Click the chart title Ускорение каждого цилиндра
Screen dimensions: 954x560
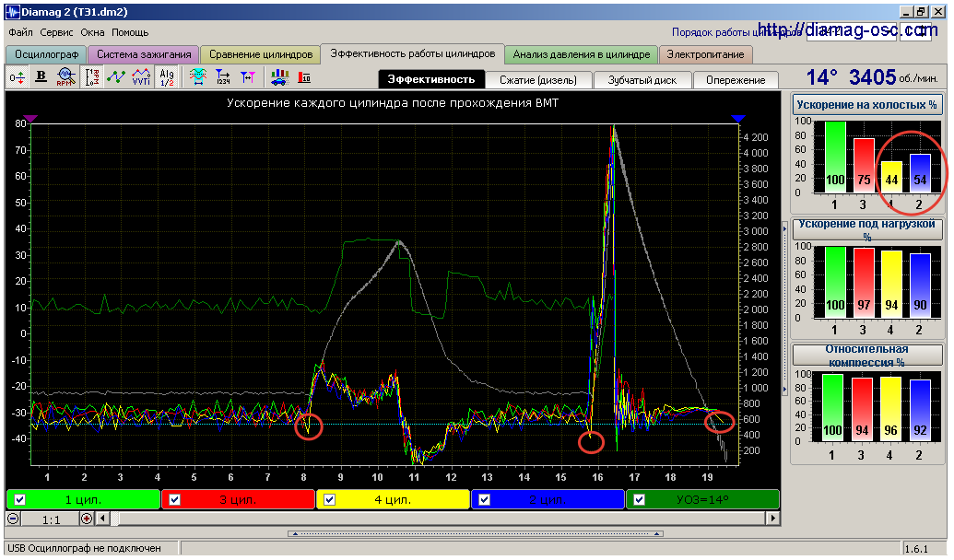click(x=393, y=103)
